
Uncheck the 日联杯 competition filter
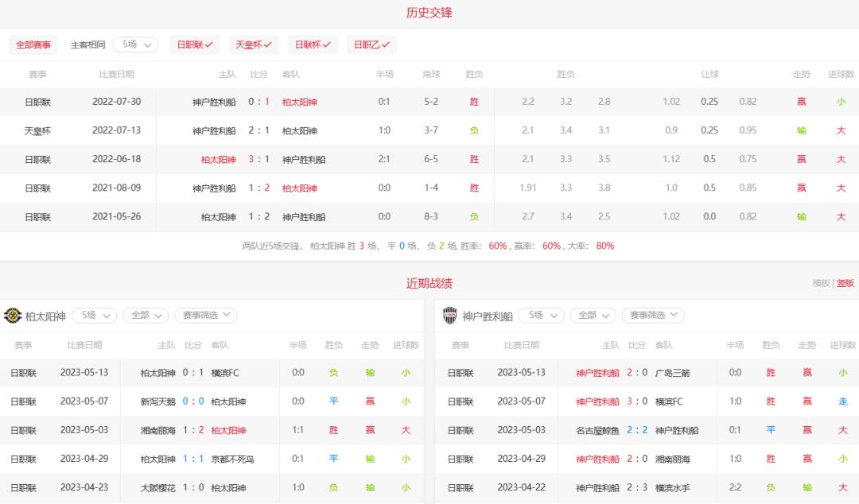click(312, 45)
